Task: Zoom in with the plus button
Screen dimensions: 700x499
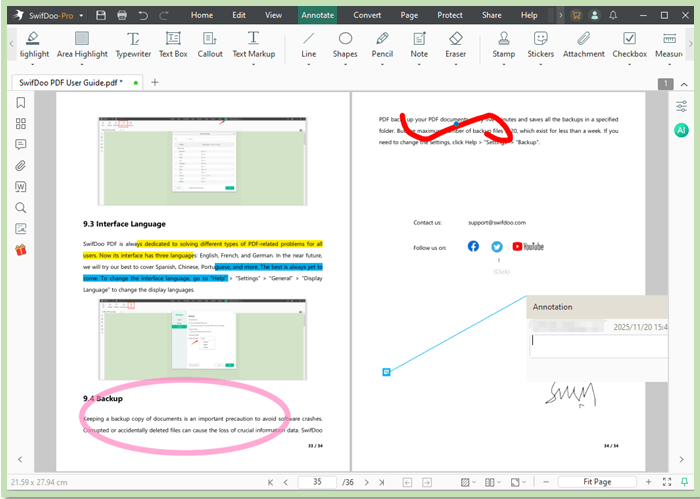Action: click(648, 482)
